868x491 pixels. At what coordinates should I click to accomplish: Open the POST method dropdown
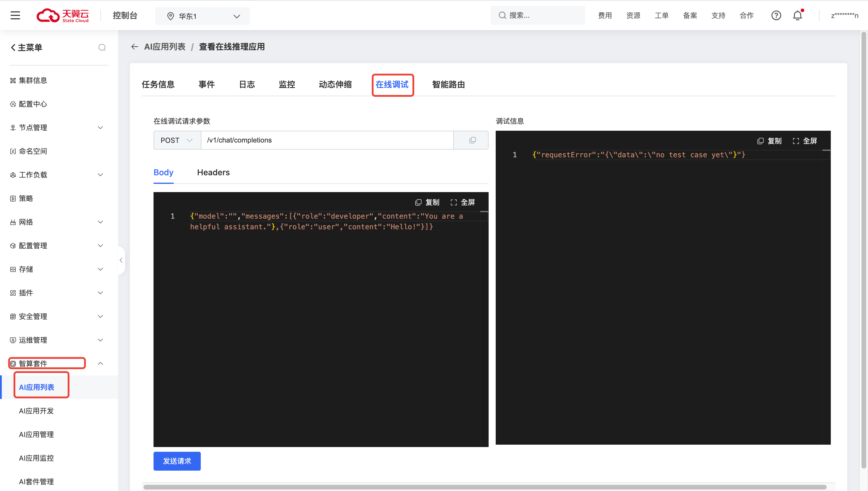tap(177, 140)
